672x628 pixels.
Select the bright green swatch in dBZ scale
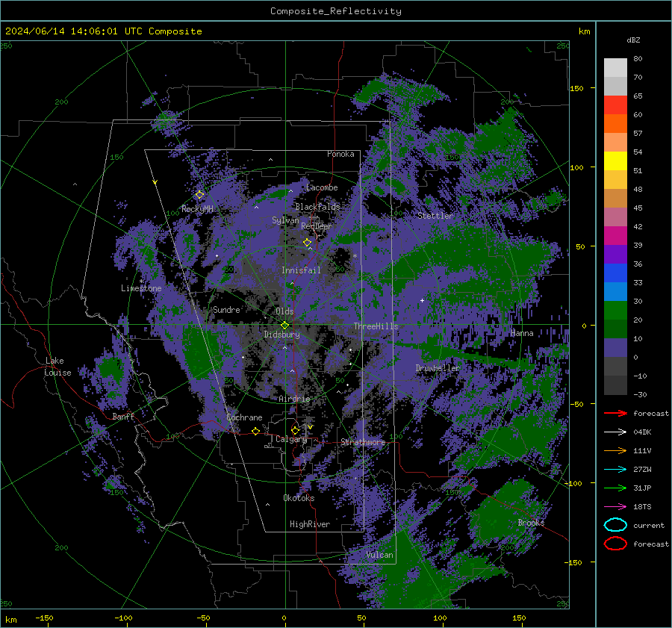coord(615,311)
